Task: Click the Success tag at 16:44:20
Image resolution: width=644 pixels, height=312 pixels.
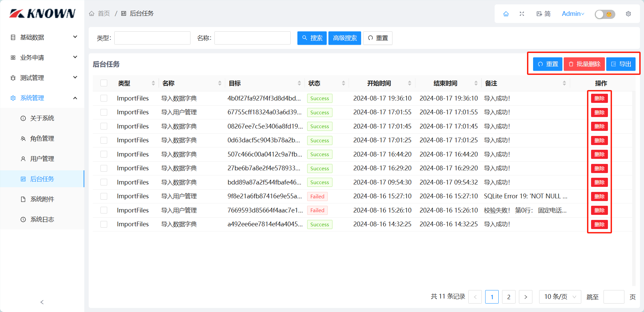Action: 320,154
